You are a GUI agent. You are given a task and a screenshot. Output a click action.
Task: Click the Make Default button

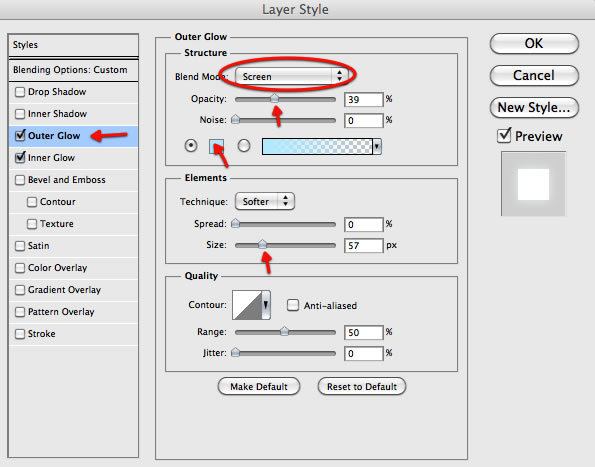tap(259, 387)
